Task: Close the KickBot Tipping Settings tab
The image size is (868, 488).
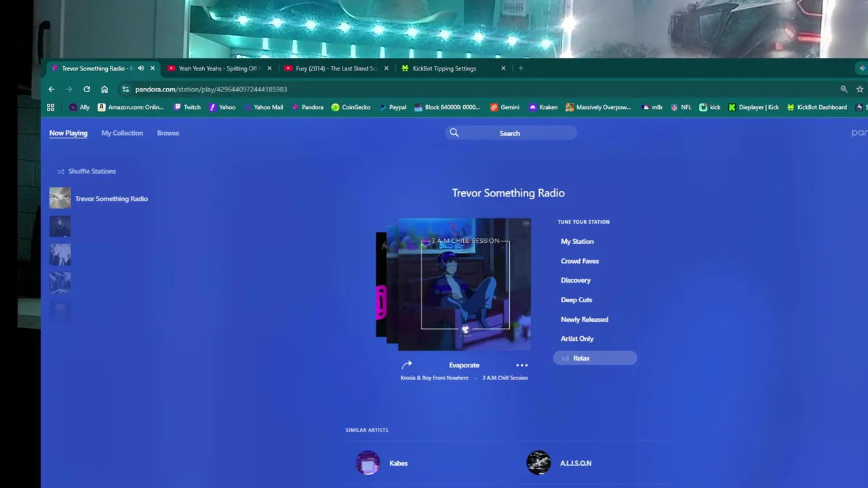Action: pyautogui.click(x=503, y=68)
